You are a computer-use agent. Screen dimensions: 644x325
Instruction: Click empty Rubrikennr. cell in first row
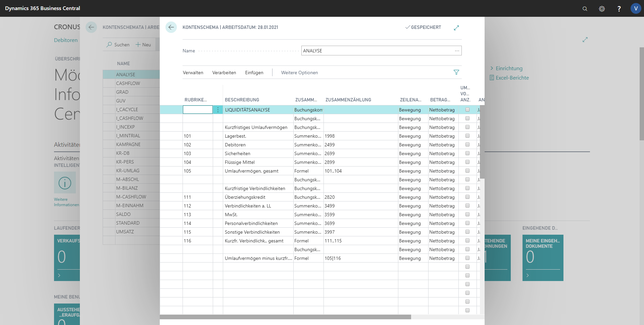tap(198, 110)
